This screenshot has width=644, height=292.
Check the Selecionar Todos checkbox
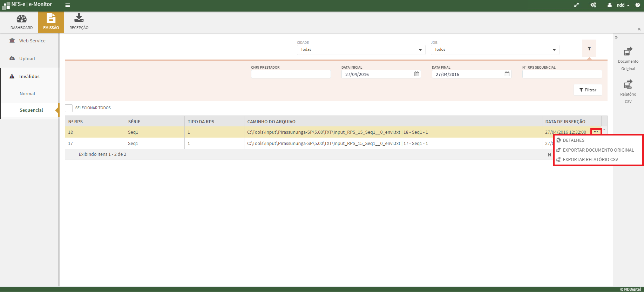click(69, 108)
